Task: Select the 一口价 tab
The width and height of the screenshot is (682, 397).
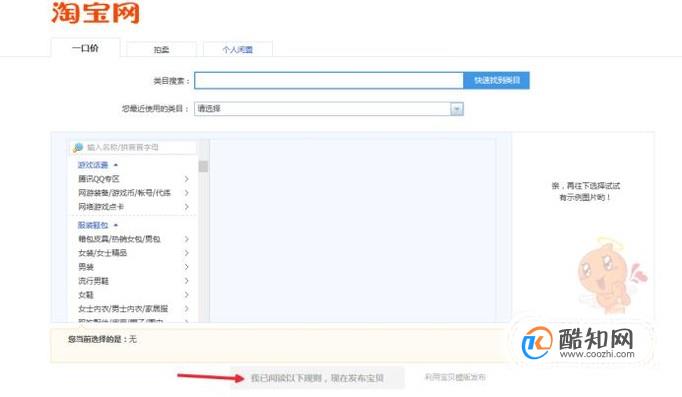Action: [x=85, y=48]
